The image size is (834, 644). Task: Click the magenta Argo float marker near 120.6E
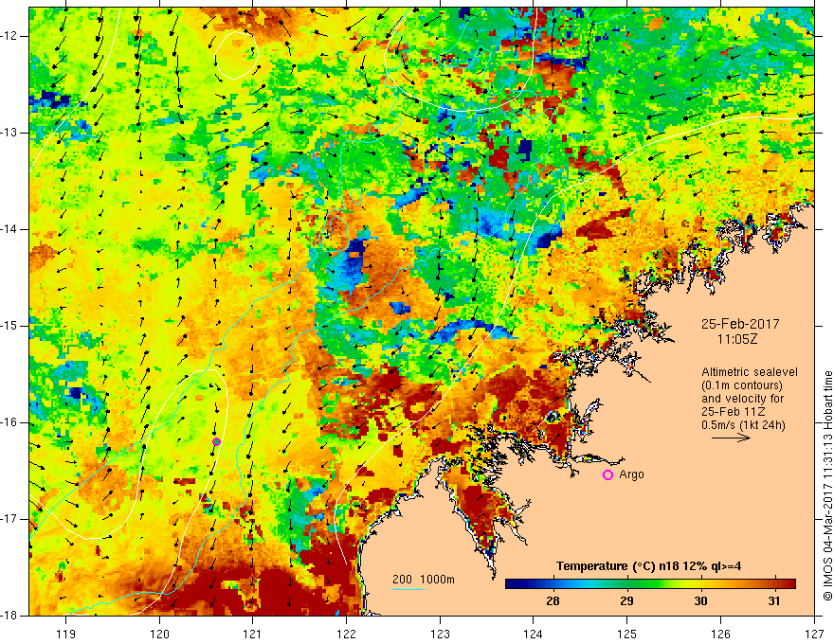[x=216, y=441]
